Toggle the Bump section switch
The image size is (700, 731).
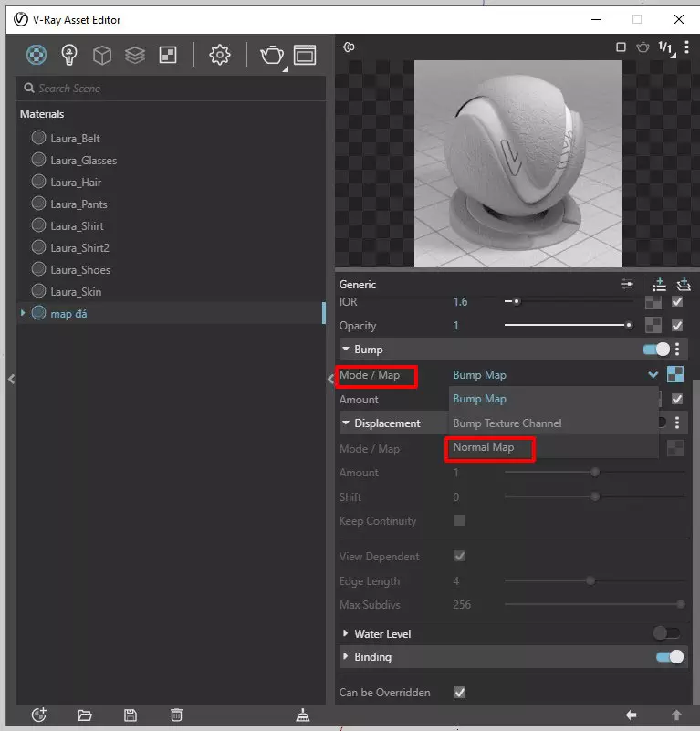click(x=656, y=350)
